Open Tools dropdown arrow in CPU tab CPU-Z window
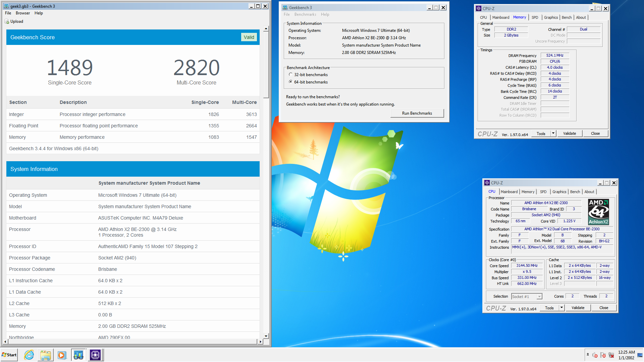 561,308
